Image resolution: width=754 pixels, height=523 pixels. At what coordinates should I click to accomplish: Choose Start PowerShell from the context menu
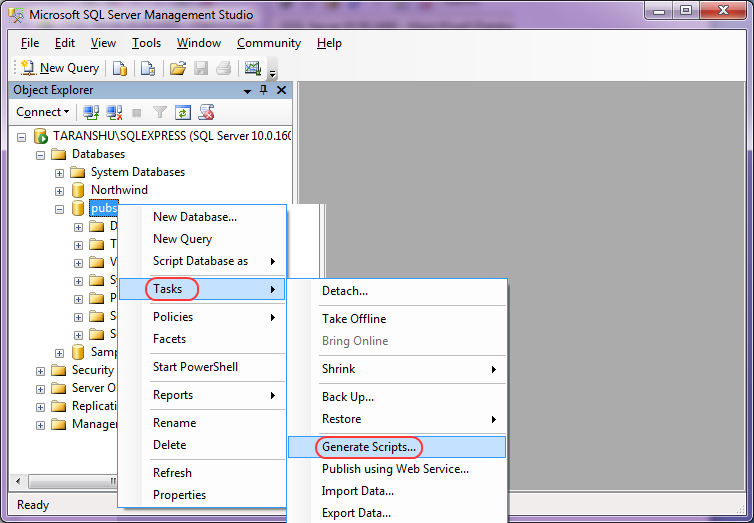pyautogui.click(x=202, y=367)
